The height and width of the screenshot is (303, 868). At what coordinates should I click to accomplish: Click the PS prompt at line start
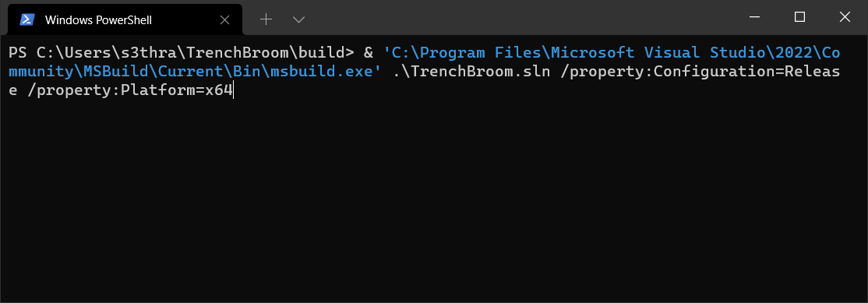pos(16,52)
